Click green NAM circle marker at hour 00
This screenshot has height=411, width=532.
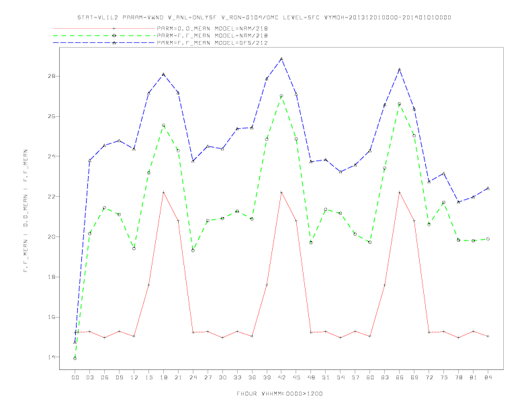(75, 359)
